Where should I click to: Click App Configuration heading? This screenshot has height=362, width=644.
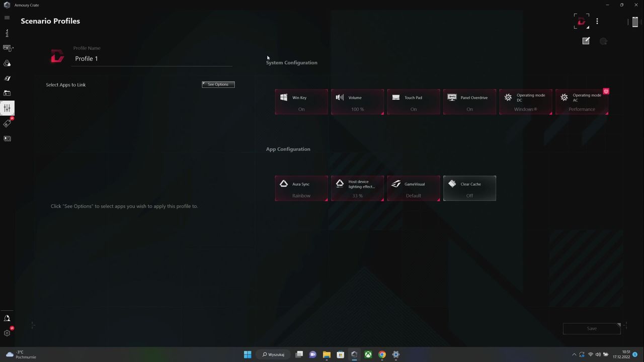pyautogui.click(x=288, y=149)
